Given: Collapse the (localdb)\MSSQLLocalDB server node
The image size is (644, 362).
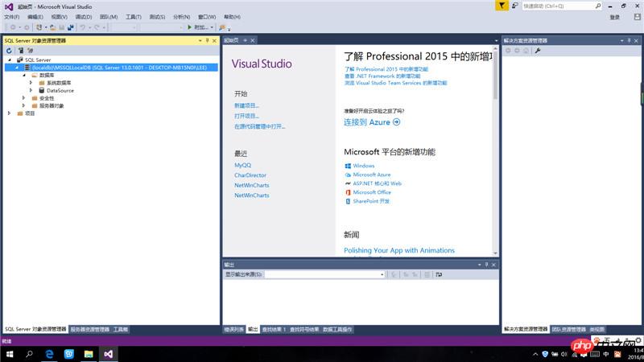Looking at the screenshot, I should [x=17, y=68].
